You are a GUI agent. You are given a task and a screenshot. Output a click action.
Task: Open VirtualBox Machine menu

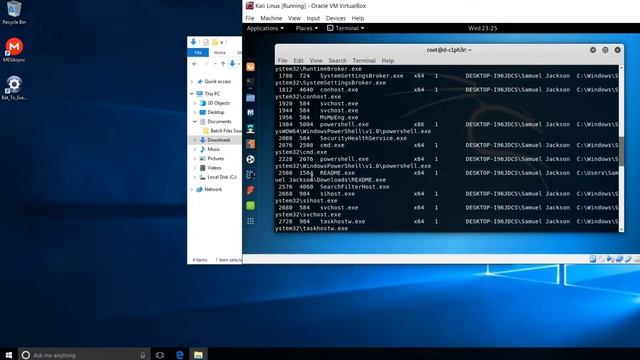coord(271,18)
